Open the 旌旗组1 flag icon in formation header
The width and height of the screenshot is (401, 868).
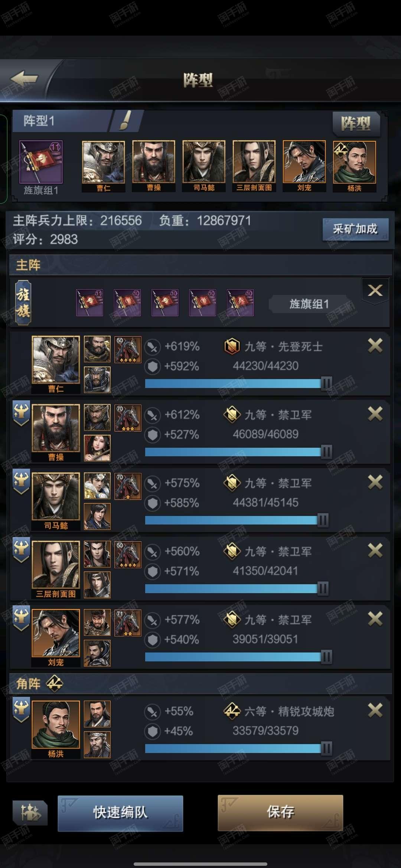click(41, 162)
